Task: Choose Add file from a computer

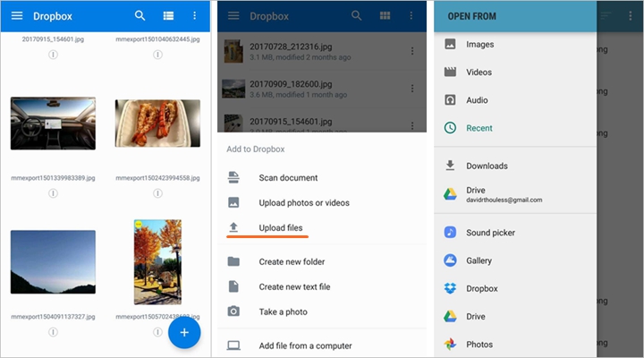Action: [x=322, y=345]
